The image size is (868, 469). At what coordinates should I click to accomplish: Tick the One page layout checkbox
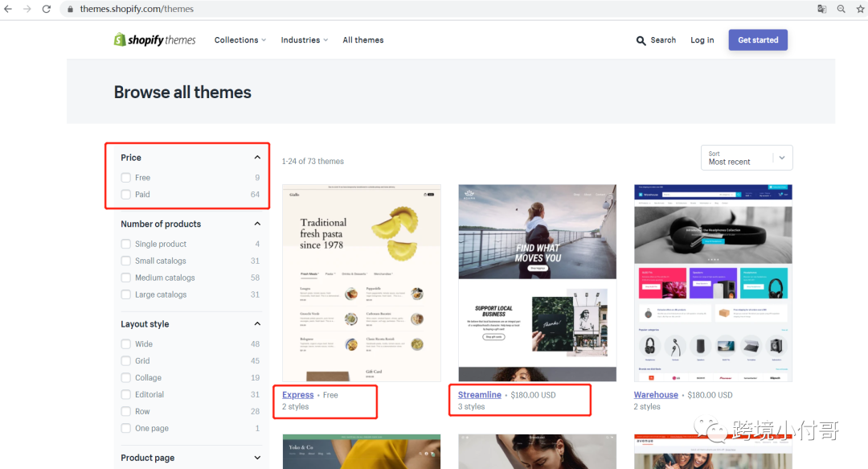[125, 429]
